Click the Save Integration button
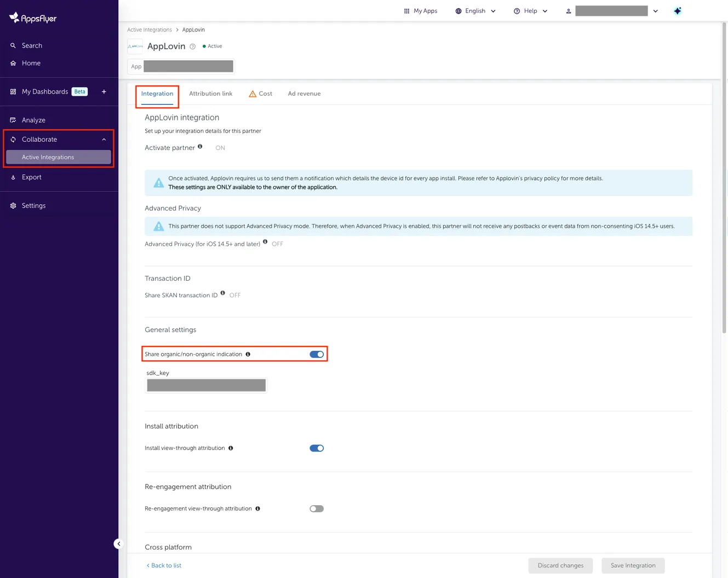This screenshot has width=728, height=578. click(x=633, y=565)
